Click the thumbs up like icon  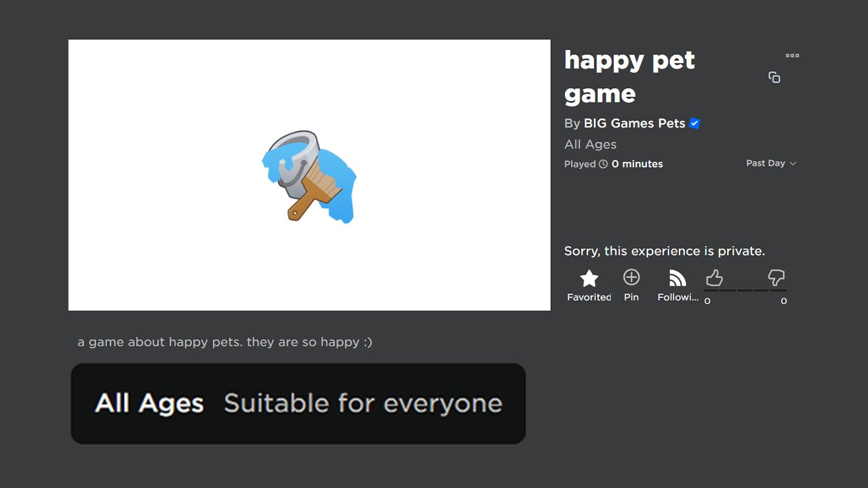(x=714, y=278)
